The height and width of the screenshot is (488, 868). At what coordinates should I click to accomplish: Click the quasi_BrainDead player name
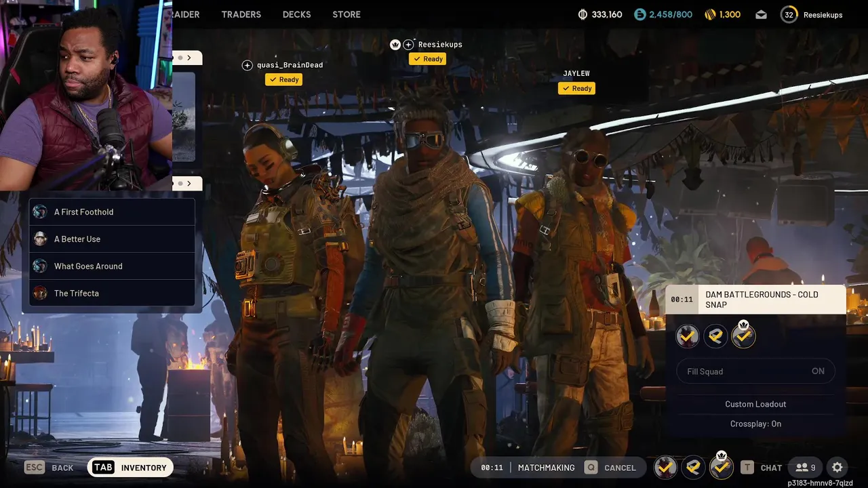click(x=290, y=65)
